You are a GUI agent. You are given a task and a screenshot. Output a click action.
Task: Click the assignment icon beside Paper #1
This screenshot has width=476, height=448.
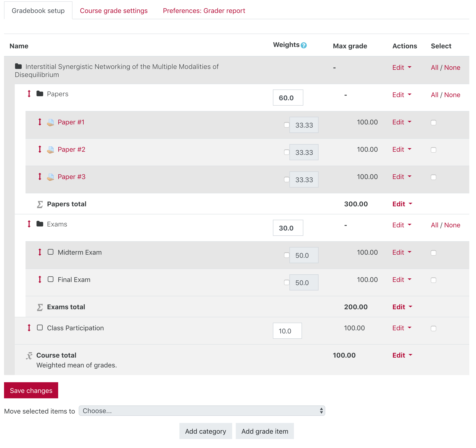pos(51,122)
